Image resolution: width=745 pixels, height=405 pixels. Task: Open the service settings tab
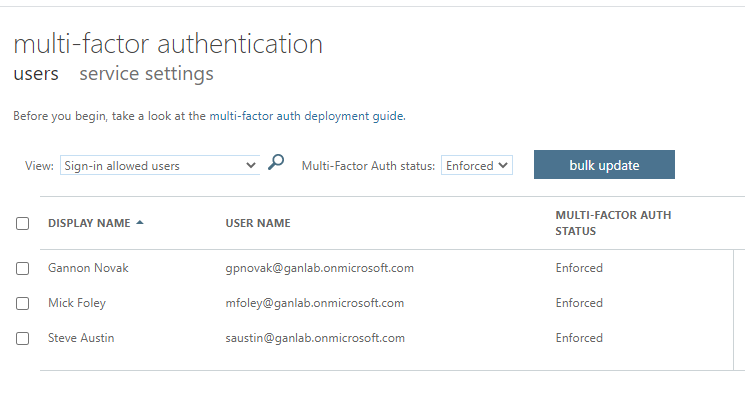pos(146,74)
